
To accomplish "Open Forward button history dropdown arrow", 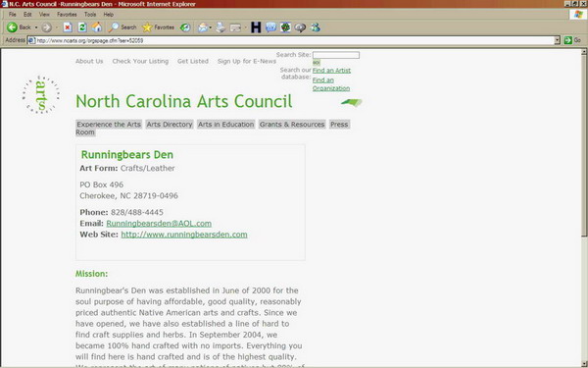I will [57, 27].
